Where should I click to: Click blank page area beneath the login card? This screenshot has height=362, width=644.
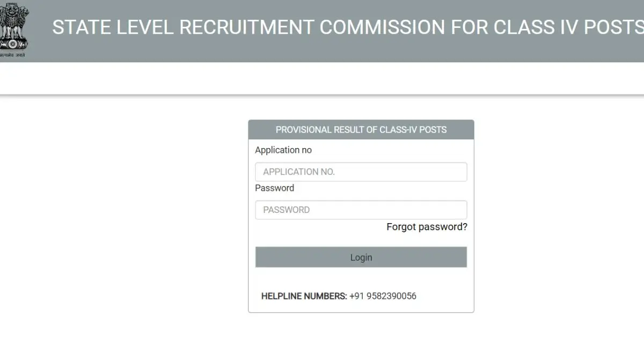tap(361, 338)
